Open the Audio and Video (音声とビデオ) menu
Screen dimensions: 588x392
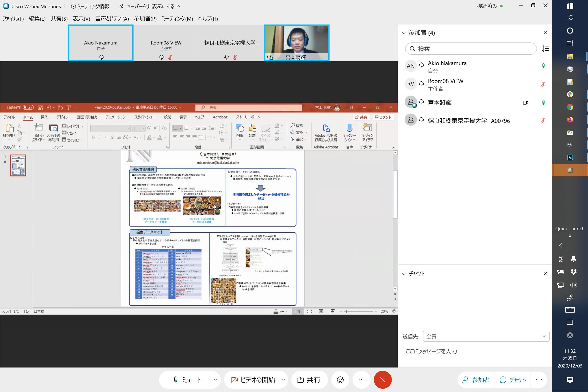[112, 19]
